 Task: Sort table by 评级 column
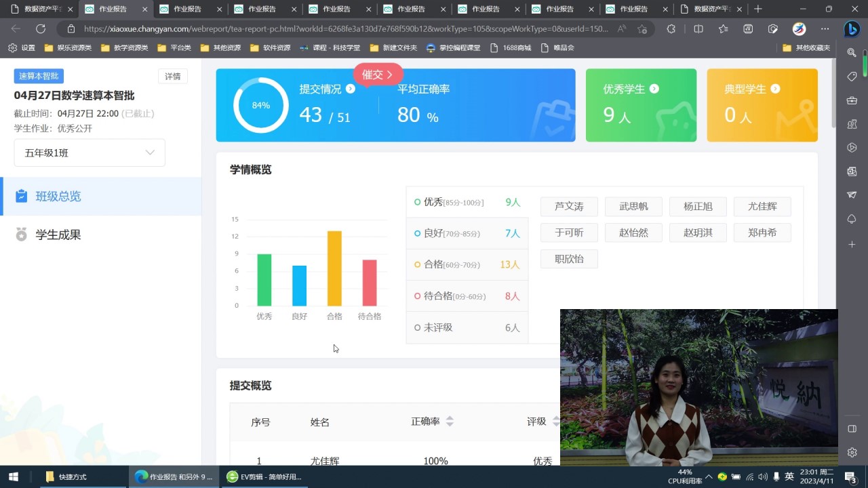coord(555,422)
